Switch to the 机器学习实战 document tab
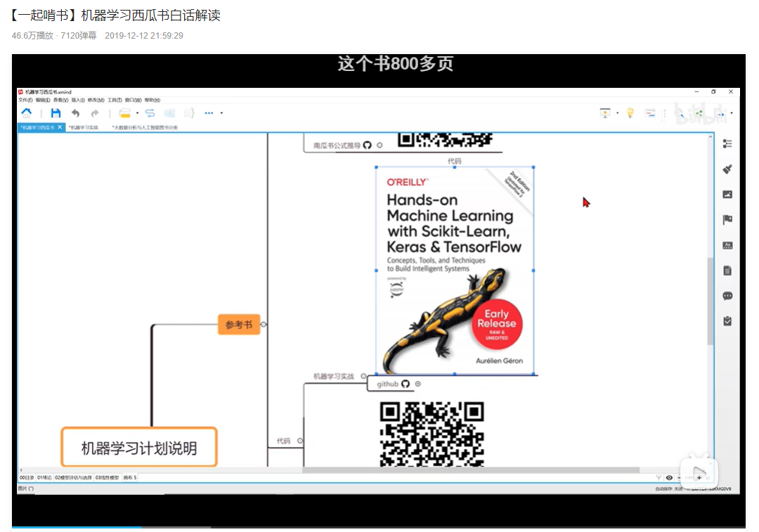The image size is (759, 532). click(x=83, y=127)
